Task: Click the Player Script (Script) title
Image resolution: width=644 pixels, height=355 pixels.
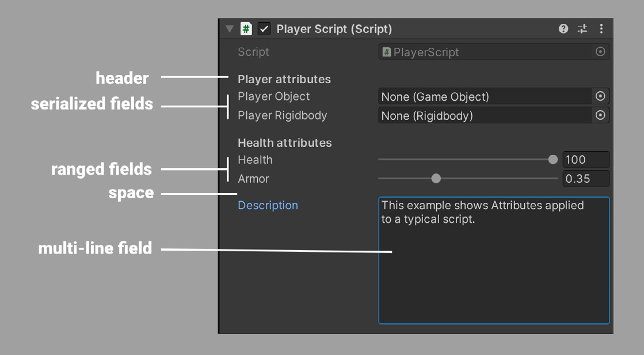Action: [x=334, y=29]
